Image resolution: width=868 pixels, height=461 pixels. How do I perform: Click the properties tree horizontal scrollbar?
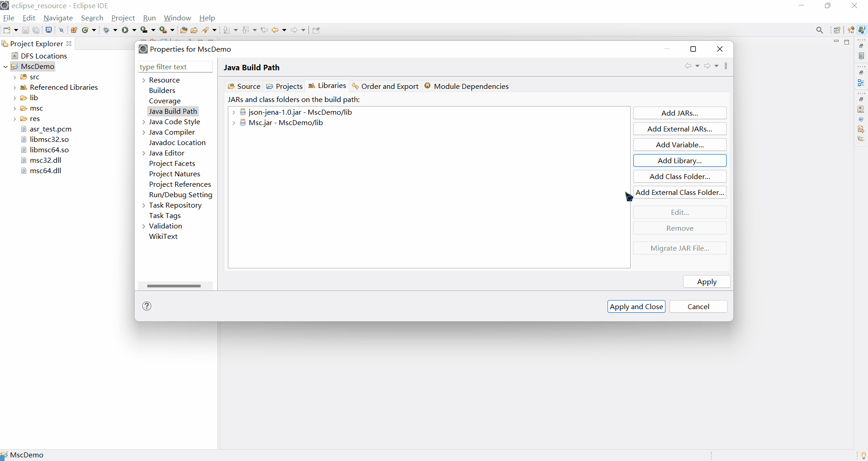click(x=174, y=286)
